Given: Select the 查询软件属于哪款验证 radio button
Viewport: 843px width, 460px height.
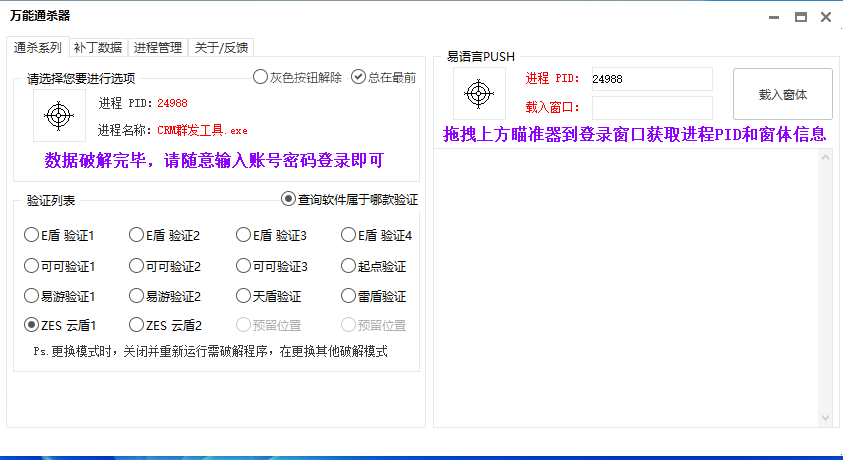Looking at the screenshot, I should (x=290, y=199).
